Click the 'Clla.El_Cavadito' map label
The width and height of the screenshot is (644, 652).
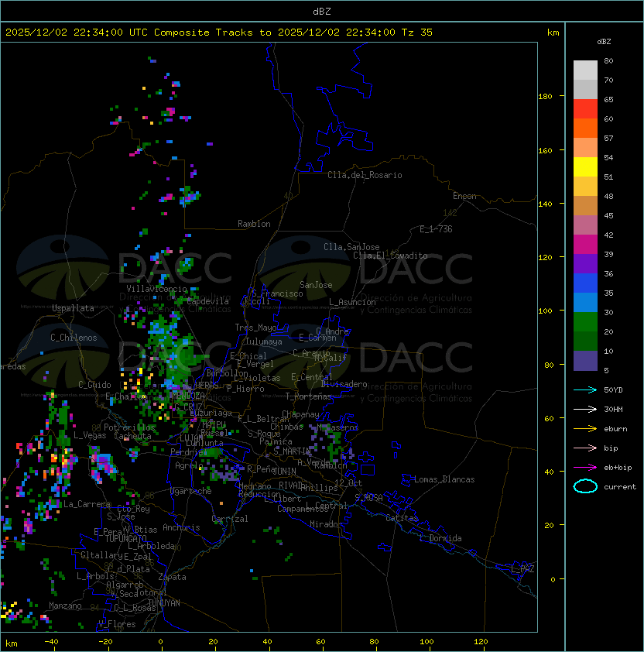click(x=390, y=256)
